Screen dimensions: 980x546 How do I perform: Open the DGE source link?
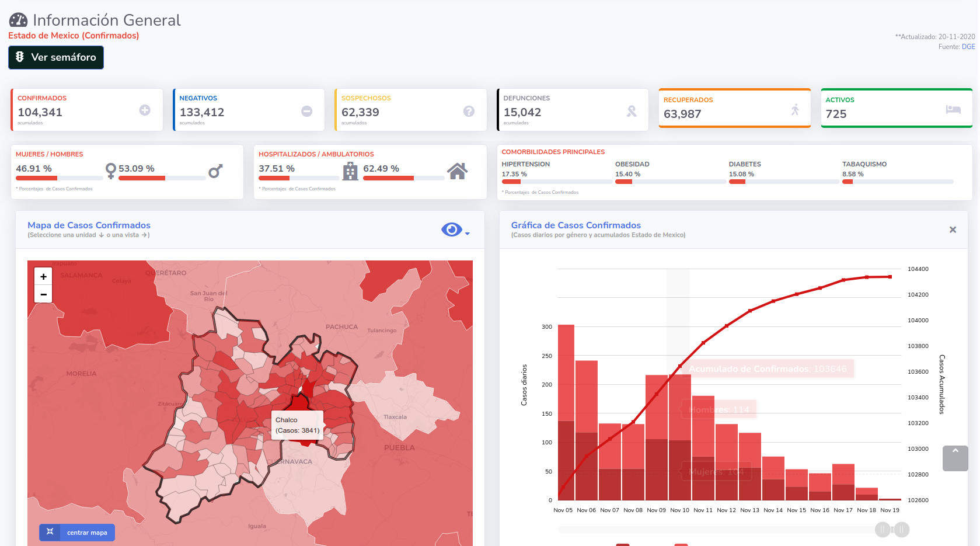[968, 47]
